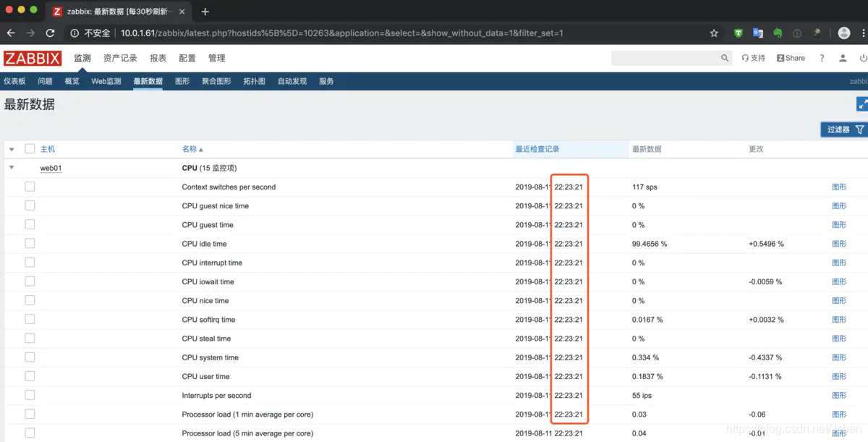868x442 pixels.
Task: Switch to the 聚合图形 submenu
Action: point(216,82)
